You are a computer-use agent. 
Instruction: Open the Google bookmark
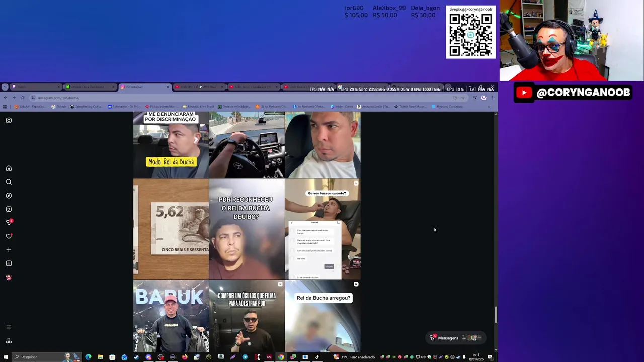pyautogui.click(x=59, y=107)
